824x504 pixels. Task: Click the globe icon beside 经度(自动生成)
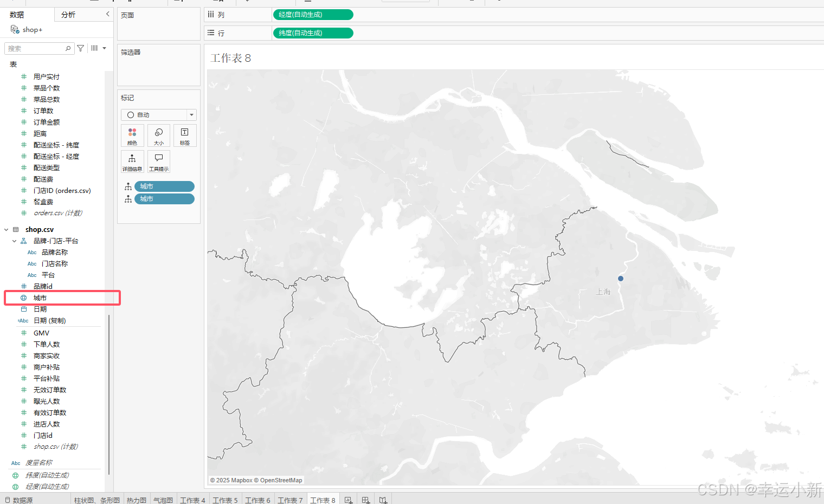point(15,487)
